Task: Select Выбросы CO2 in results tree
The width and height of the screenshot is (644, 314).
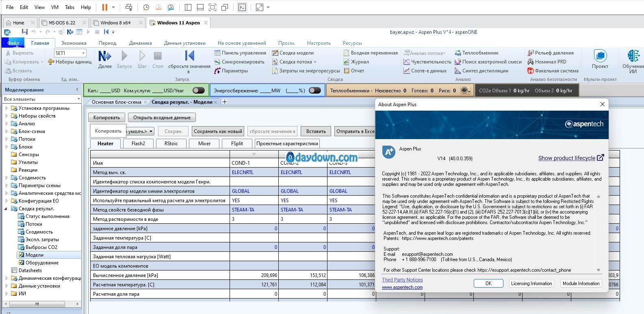Action: (x=41, y=247)
